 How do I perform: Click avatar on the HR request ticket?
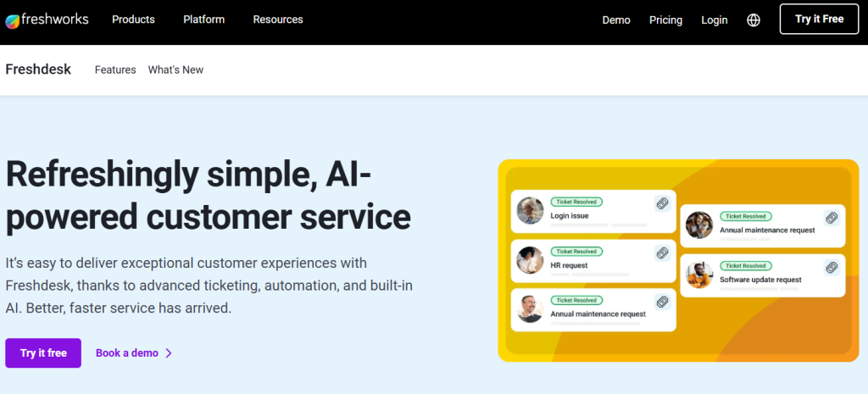click(x=531, y=260)
